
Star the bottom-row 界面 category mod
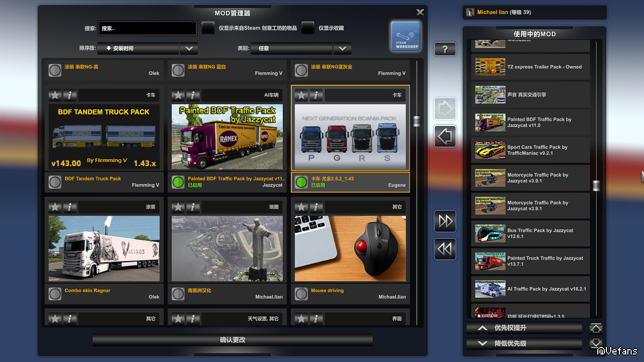(x=301, y=319)
